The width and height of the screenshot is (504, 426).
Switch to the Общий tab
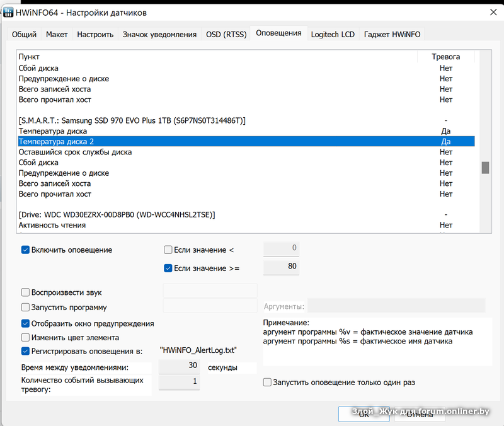(24, 35)
